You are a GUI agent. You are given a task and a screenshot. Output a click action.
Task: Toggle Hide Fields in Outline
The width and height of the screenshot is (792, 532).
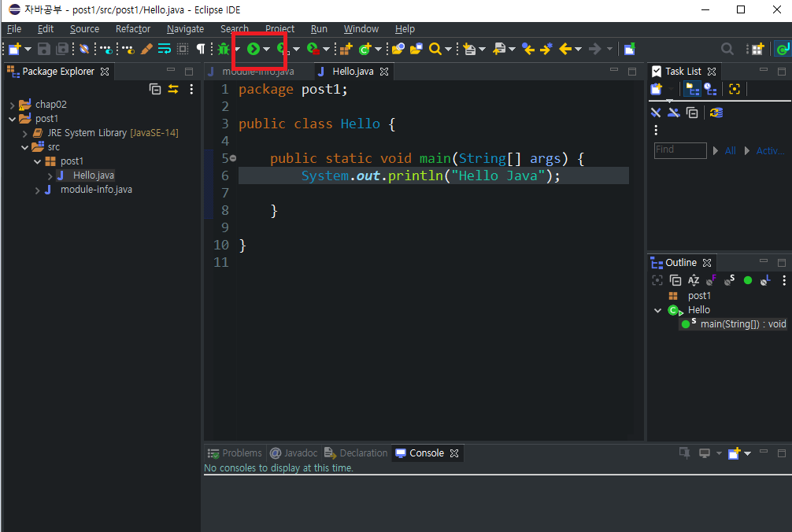point(712,280)
